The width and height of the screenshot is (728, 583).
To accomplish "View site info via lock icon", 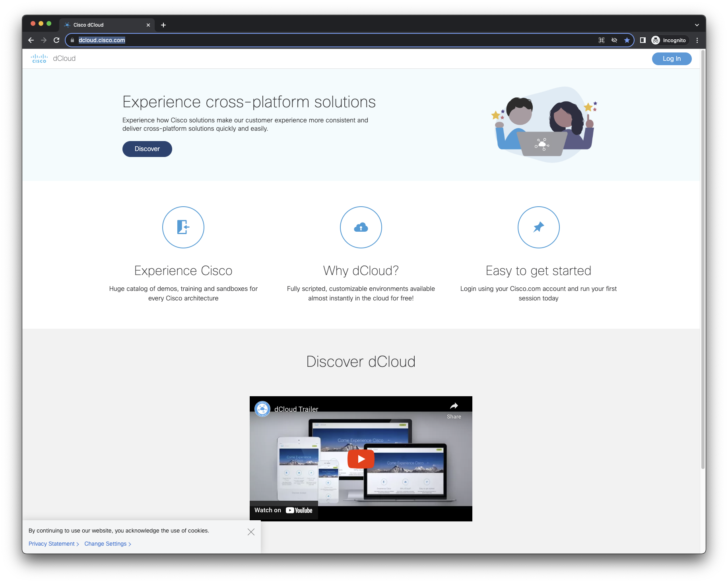I will tap(72, 40).
